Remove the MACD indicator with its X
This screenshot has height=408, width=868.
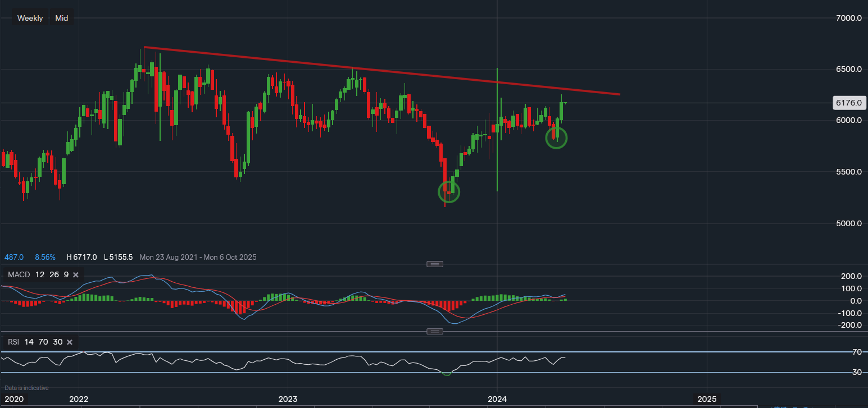pos(76,275)
